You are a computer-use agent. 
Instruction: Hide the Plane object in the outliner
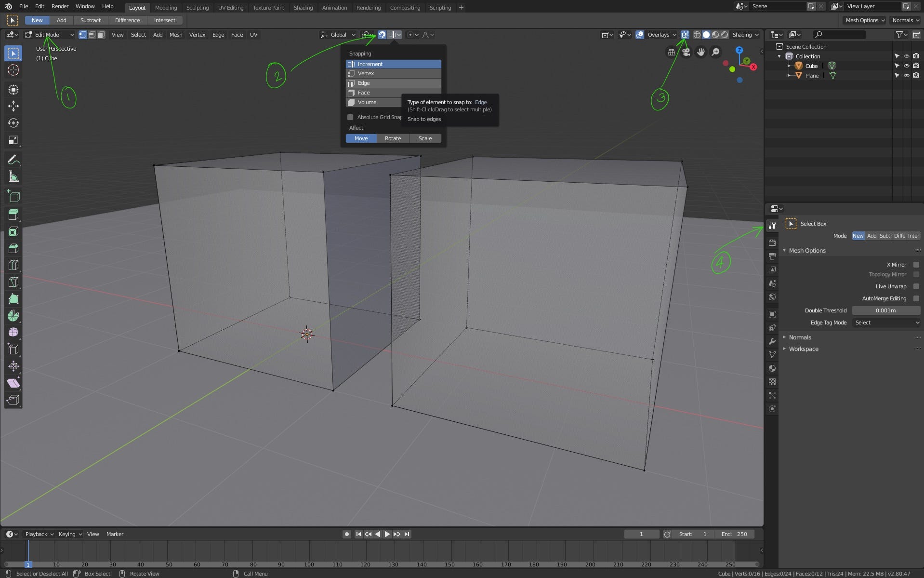(907, 75)
